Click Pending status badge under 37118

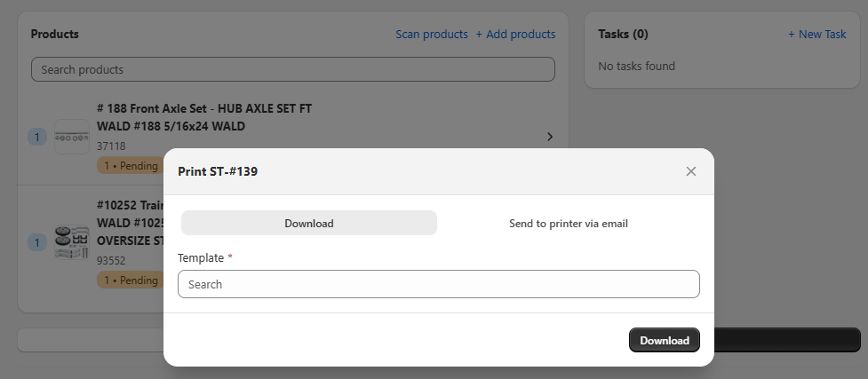click(x=128, y=166)
